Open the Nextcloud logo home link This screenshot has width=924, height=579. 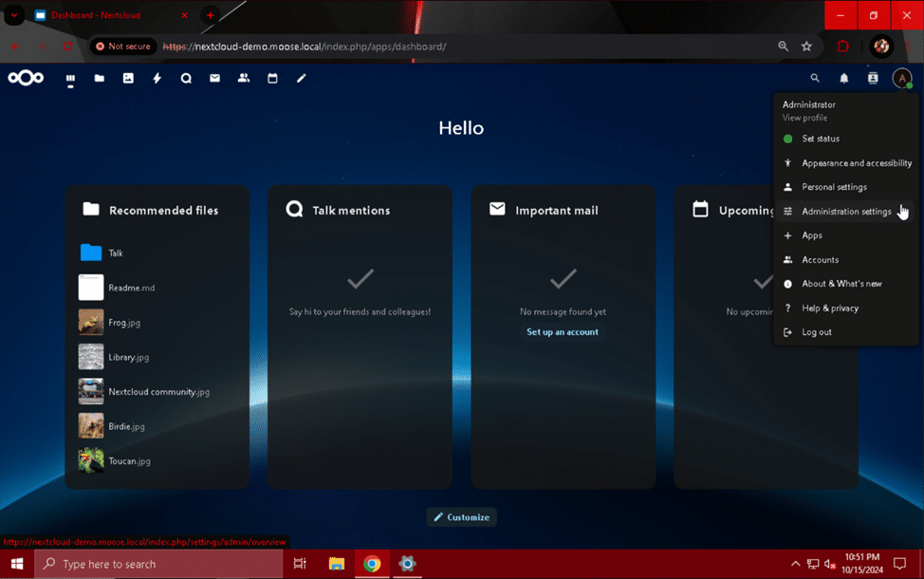26,78
